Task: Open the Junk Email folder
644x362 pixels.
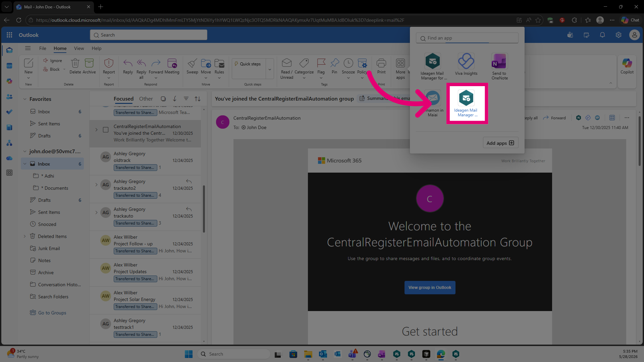Action: [49, 248]
